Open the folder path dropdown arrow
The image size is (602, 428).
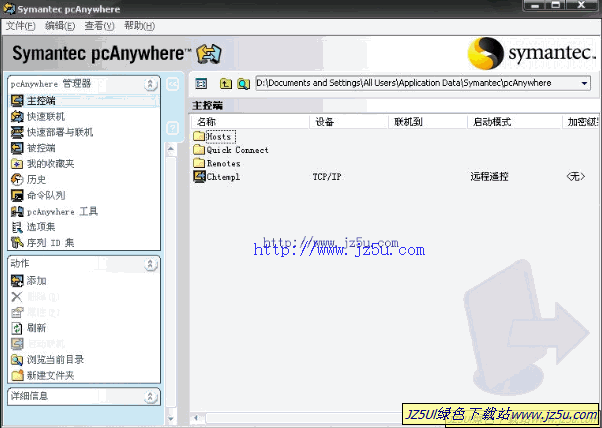click(x=584, y=83)
